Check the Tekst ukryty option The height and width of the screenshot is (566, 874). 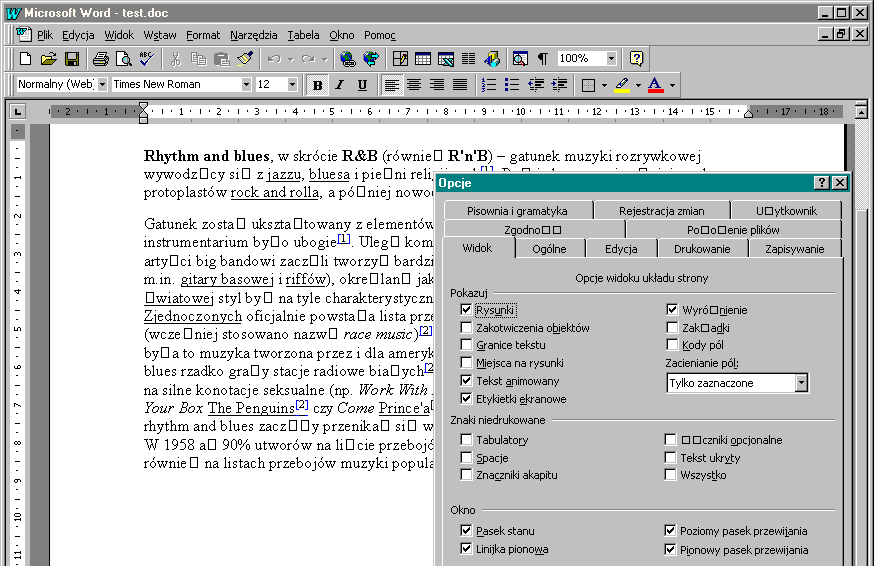point(670,458)
